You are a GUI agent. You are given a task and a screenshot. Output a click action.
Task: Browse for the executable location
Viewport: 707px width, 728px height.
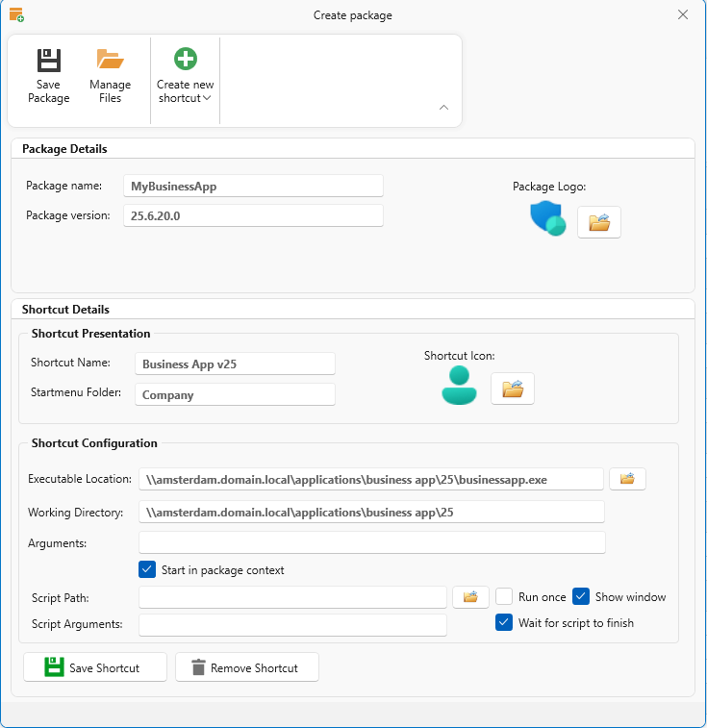pos(627,479)
